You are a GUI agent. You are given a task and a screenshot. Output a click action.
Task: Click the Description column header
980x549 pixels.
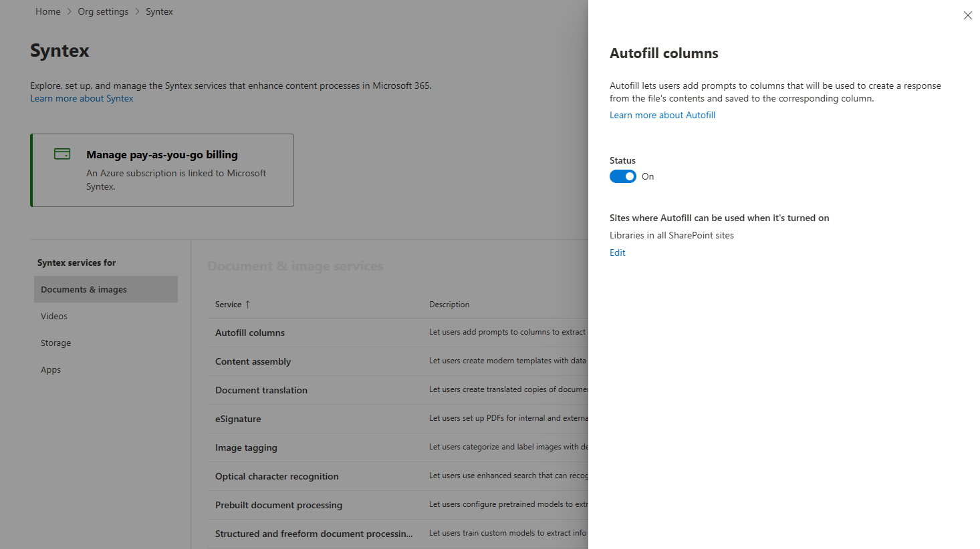[x=449, y=305]
